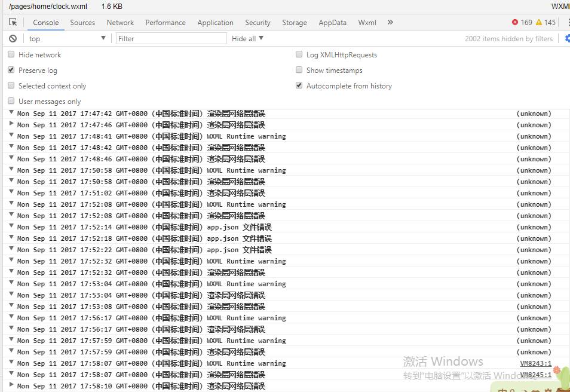The width and height of the screenshot is (570, 392).
Task: Collapse the 17:52:14 app.json error entry
Action: point(11,226)
